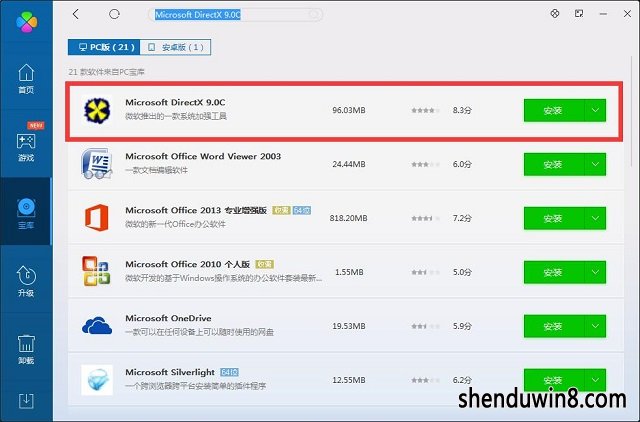Click the refresh circular arrow icon

point(114,14)
